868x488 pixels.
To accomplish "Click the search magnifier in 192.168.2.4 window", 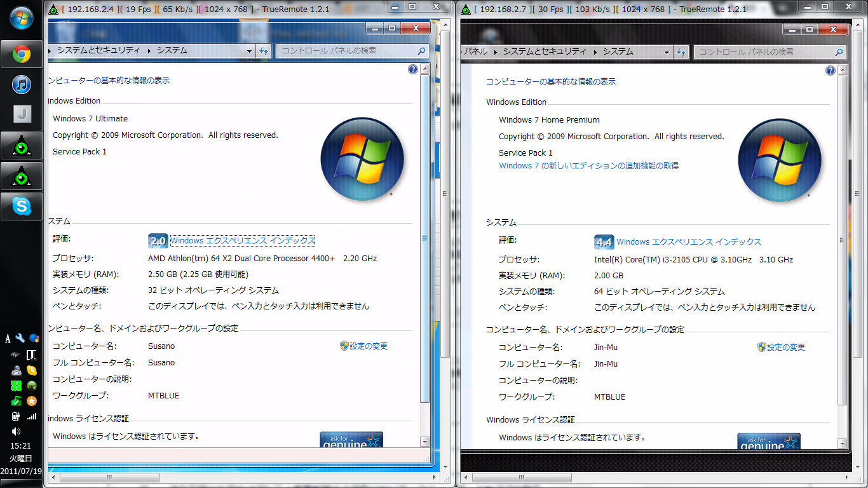I will tap(422, 51).
